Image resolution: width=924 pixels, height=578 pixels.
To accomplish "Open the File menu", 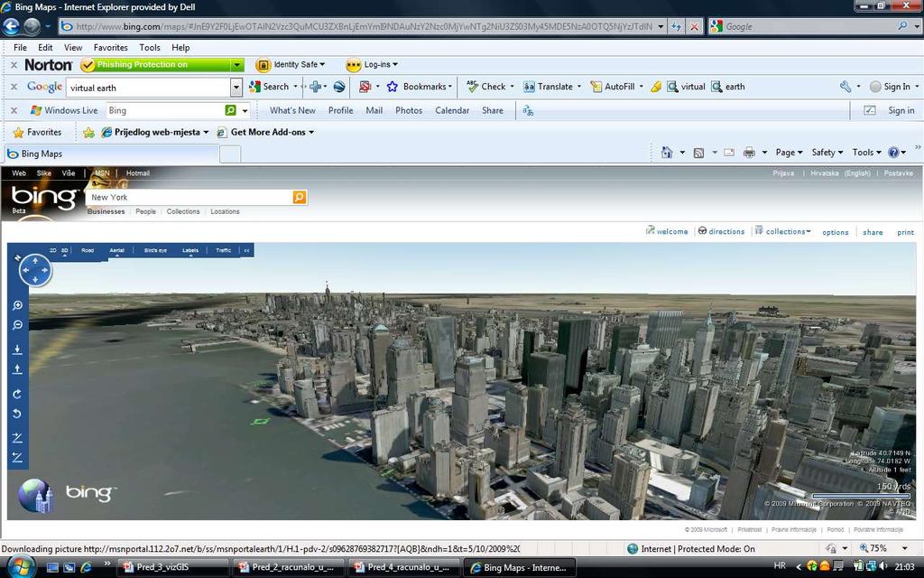I will (20, 48).
